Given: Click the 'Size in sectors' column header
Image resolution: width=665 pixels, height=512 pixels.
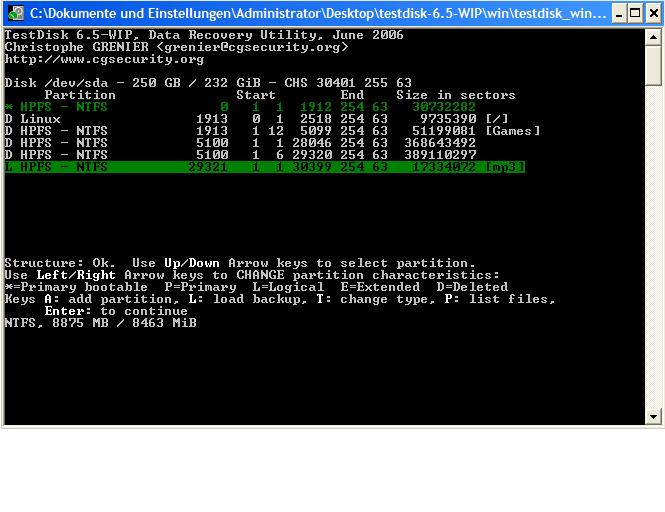Looking at the screenshot, I should [x=456, y=95].
